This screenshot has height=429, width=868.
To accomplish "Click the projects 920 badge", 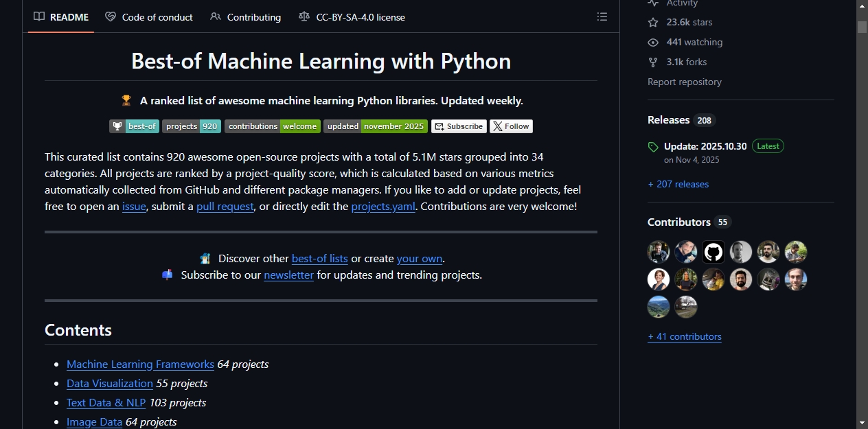I will [x=192, y=126].
